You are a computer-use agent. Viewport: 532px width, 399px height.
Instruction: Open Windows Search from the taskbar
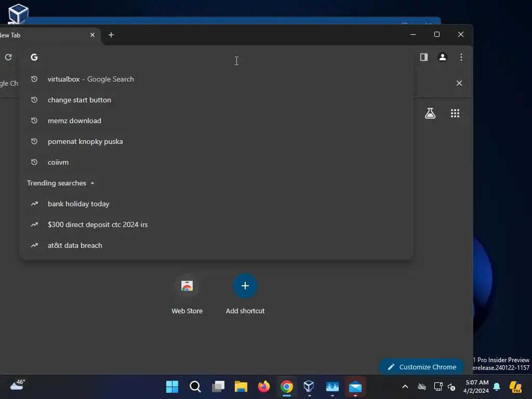(195, 387)
